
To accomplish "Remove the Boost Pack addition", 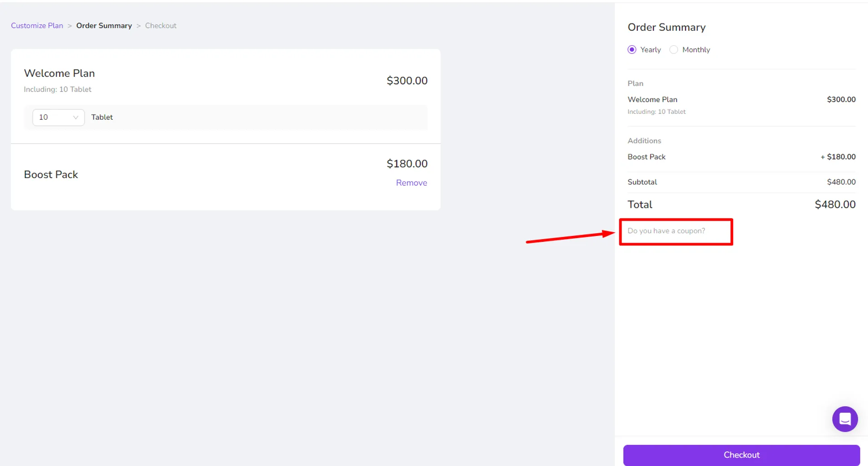I will point(411,183).
